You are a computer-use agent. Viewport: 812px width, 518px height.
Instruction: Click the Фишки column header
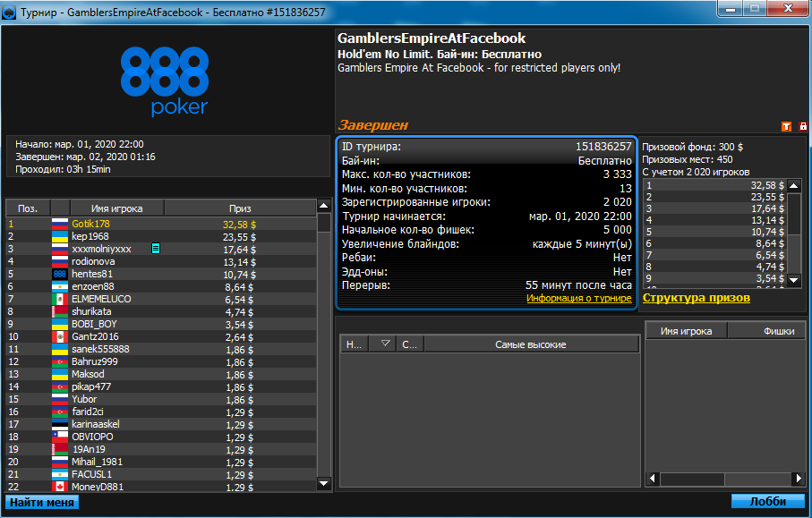767,331
